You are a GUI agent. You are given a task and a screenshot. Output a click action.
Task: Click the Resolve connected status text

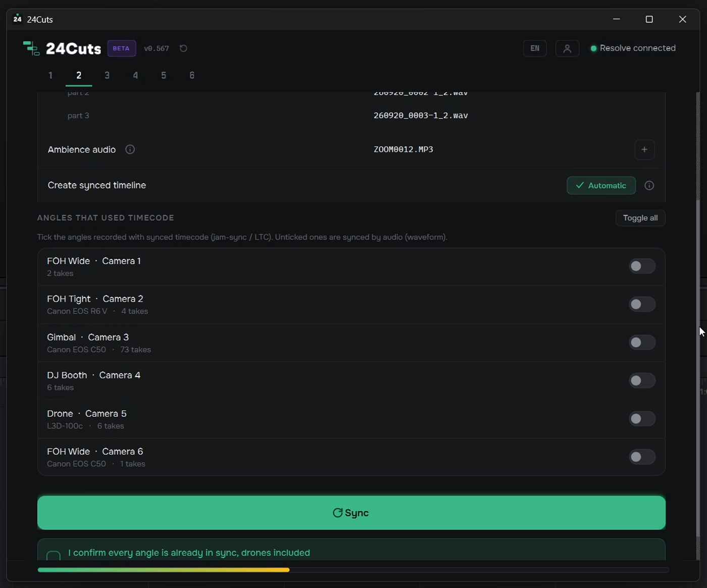(638, 48)
